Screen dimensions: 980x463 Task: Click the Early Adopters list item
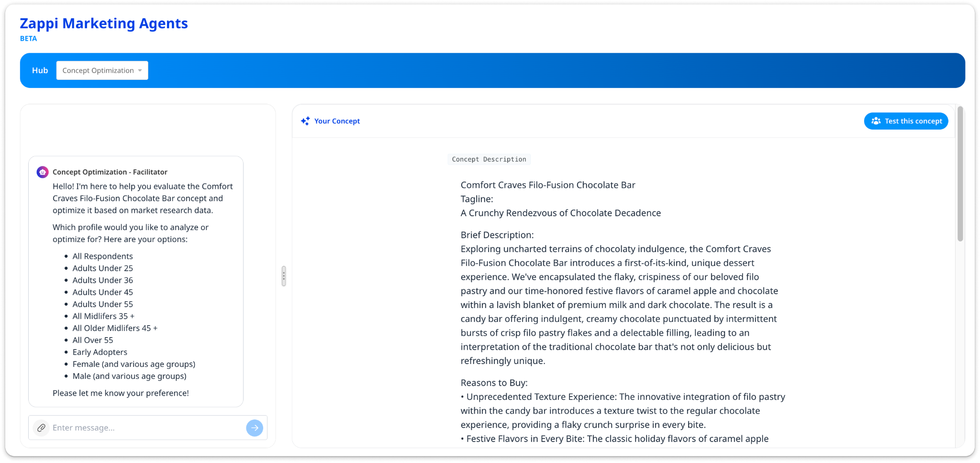click(x=100, y=352)
